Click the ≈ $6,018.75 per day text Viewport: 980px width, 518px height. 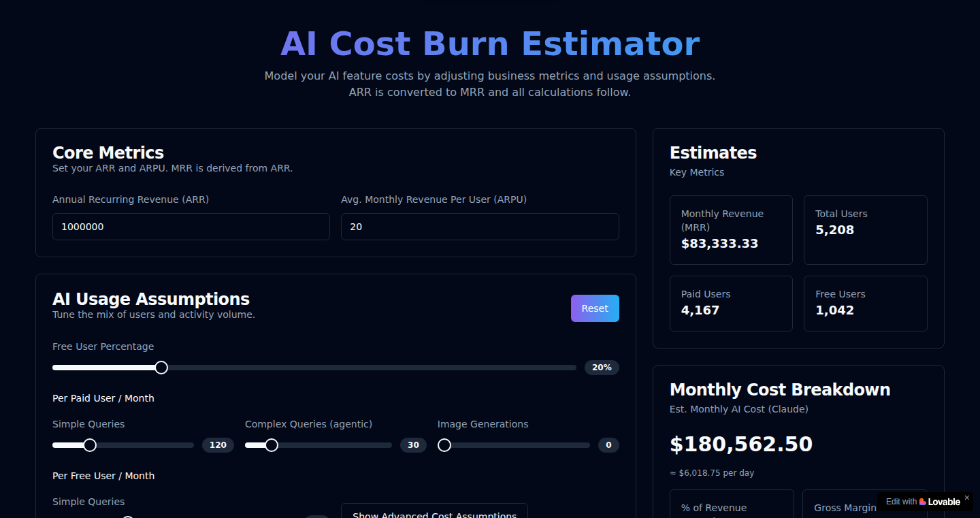[712, 472]
